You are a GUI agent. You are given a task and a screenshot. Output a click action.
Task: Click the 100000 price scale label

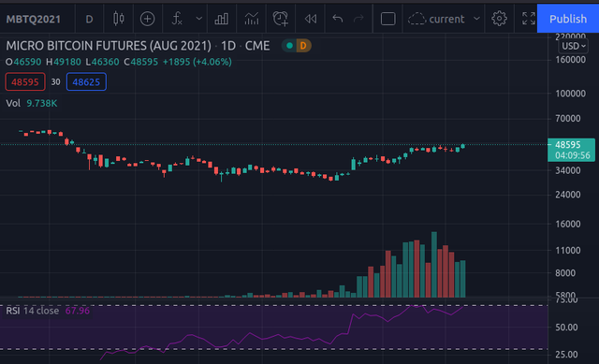pyautogui.click(x=570, y=94)
